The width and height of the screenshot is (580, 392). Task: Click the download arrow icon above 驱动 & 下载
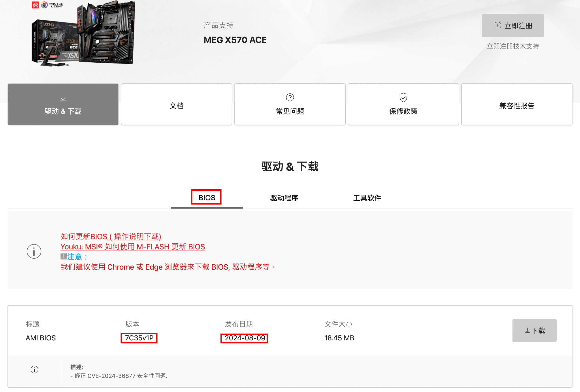pos(63,97)
